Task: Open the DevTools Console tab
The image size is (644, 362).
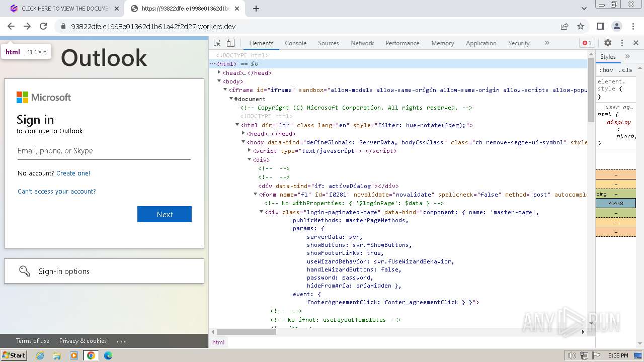Action: point(296,43)
